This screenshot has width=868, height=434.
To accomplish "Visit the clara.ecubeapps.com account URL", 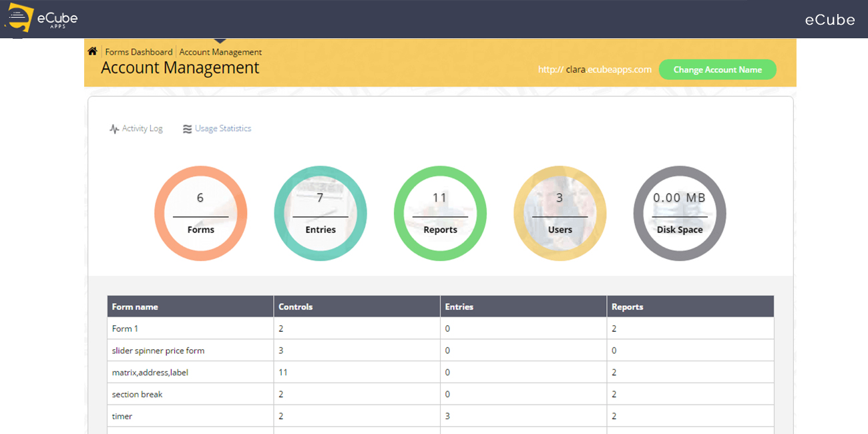I will click(x=594, y=69).
